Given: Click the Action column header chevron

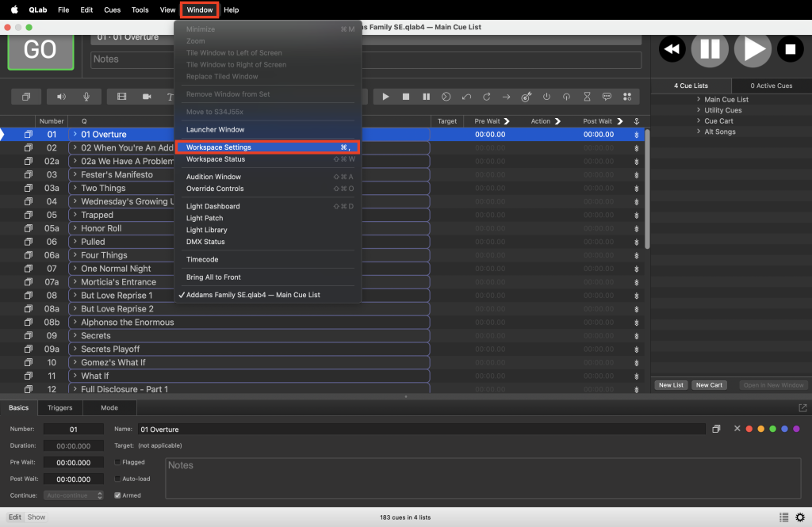Looking at the screenshot, I should [x=557, y=121].
